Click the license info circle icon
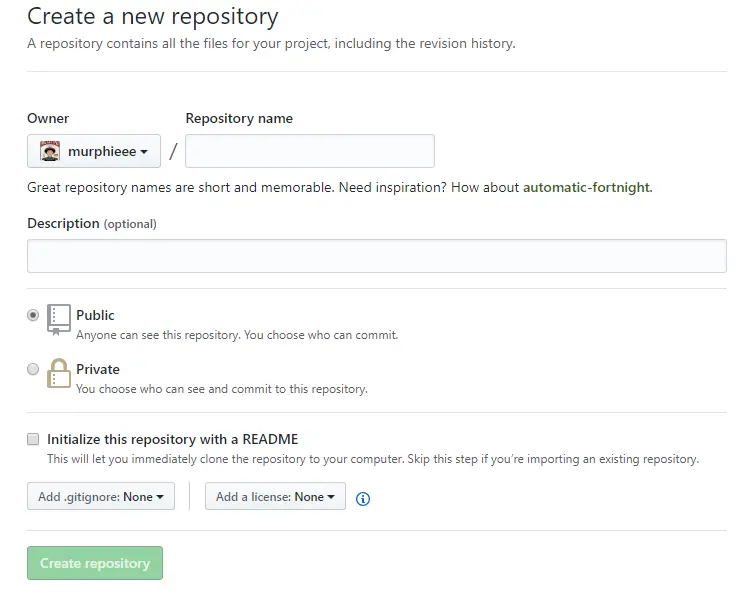The height and width of the screenshot is (608, 741). [x=363, y=498]
